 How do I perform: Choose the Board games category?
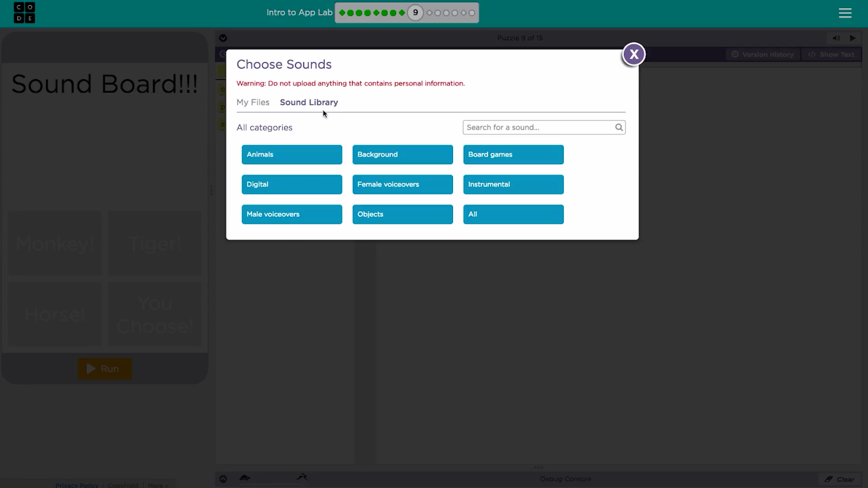point(513,155)
